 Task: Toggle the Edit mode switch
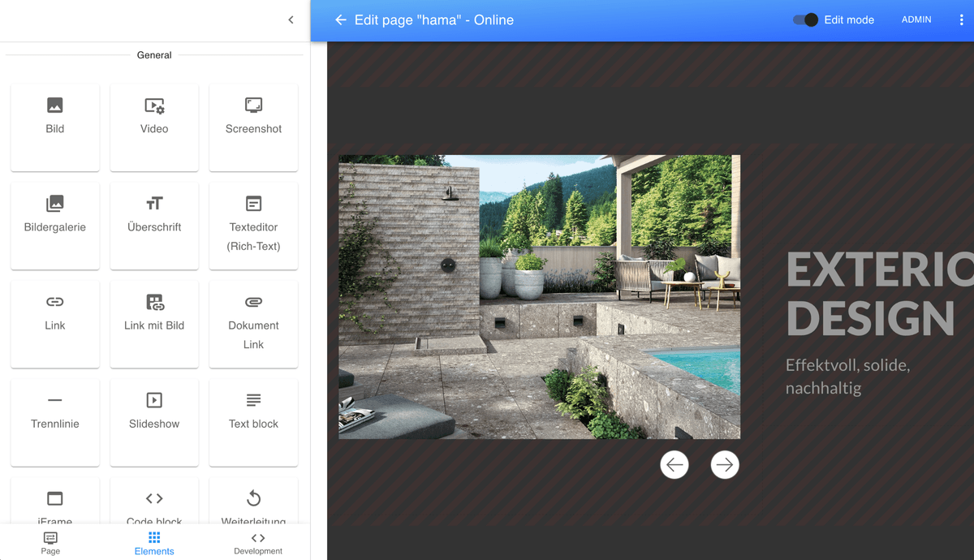click(x=805, y=20)
